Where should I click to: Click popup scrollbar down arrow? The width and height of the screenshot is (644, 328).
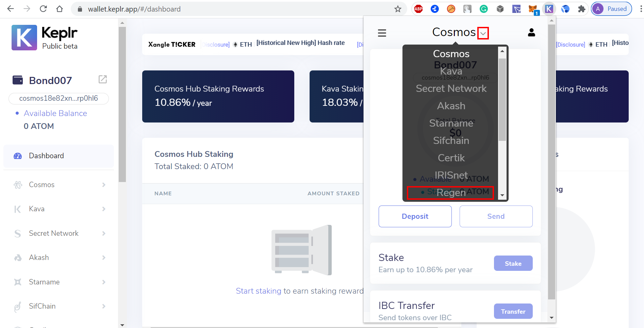tap(551, 318)
